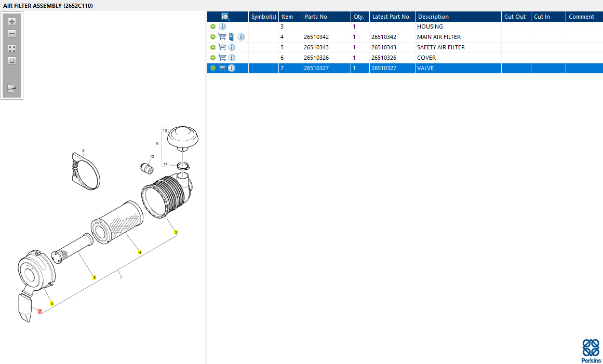This screenshot has width=603, height=364.
Task: Open blue book icon for MAIN AIR FILTER
Action: pos(232,37)
